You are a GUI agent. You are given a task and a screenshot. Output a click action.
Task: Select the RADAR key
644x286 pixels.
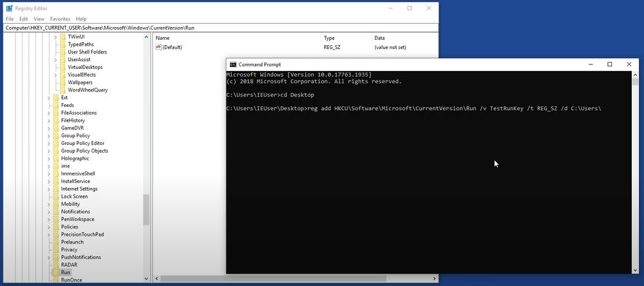coord(69,265)
